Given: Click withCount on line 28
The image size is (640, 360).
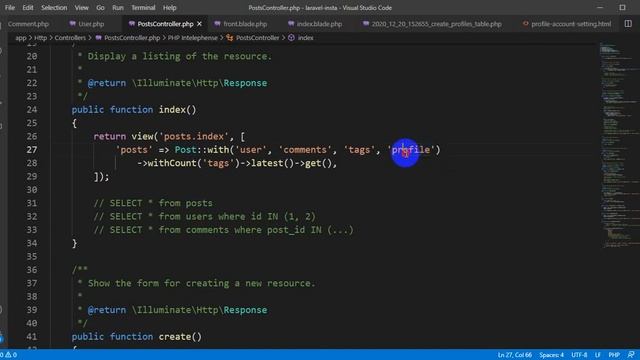Looking at the screenshot, I should 172,163.
